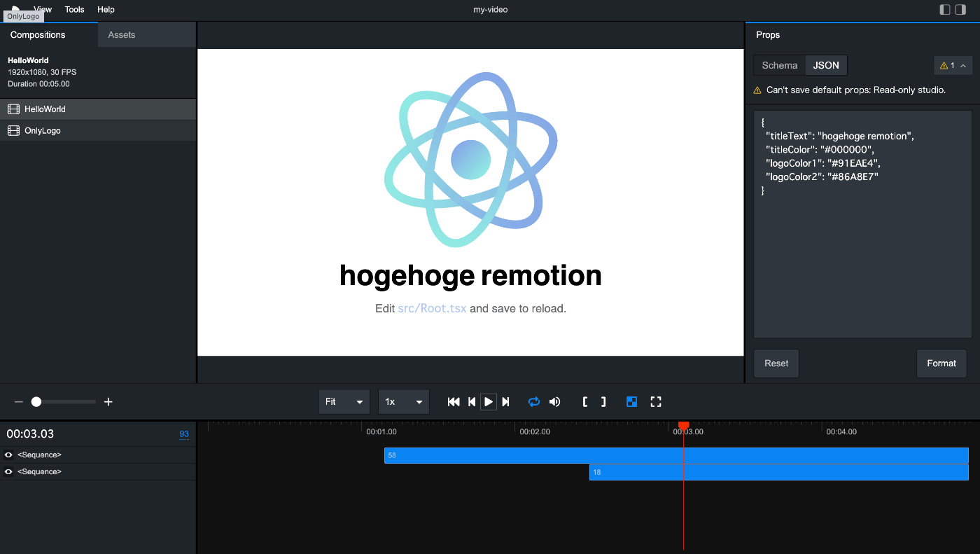980x554 pixels.
Task: Enter fullscreen preview mode
Action: pyautogui.click(x=656, y=402)
